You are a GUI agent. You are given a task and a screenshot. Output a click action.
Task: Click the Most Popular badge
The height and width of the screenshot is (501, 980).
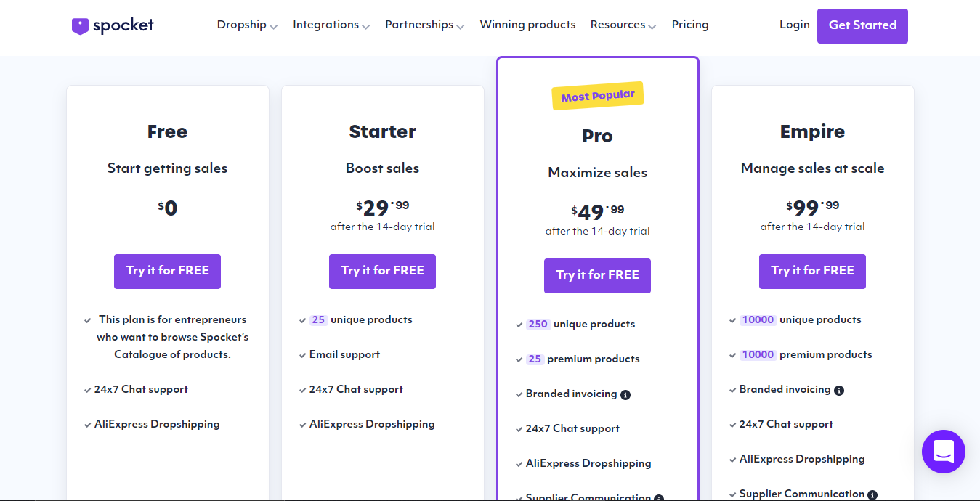[x=598, y=96]
